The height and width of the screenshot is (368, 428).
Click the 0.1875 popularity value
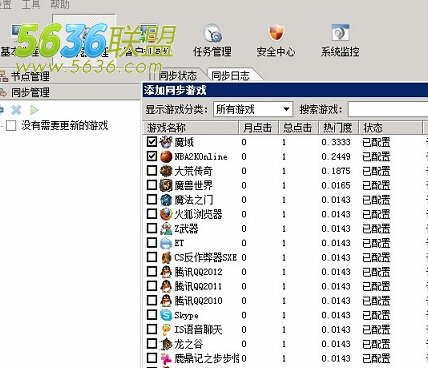click(336, 171)
